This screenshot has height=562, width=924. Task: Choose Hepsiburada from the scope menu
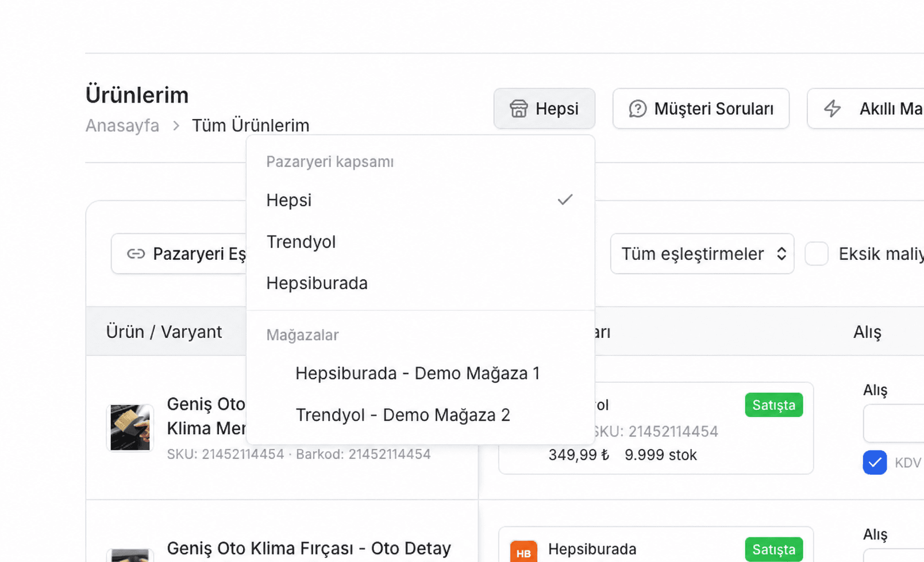[420, 283]
